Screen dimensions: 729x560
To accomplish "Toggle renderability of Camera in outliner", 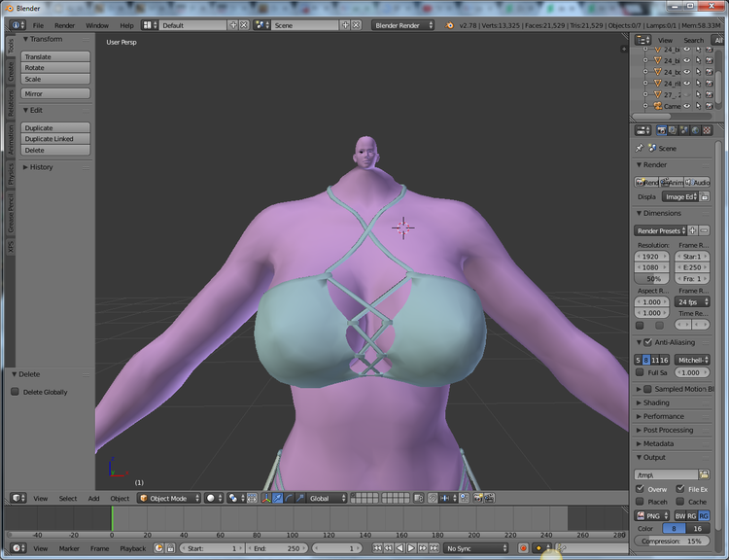I will tap(709, 106).
